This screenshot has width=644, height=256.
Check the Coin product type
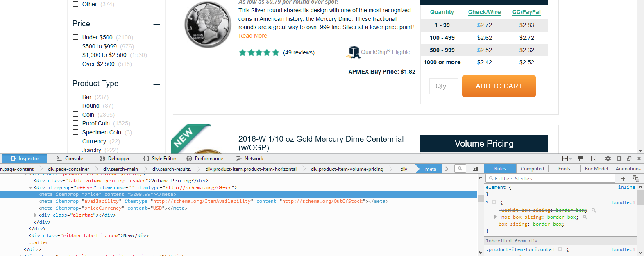75,114
